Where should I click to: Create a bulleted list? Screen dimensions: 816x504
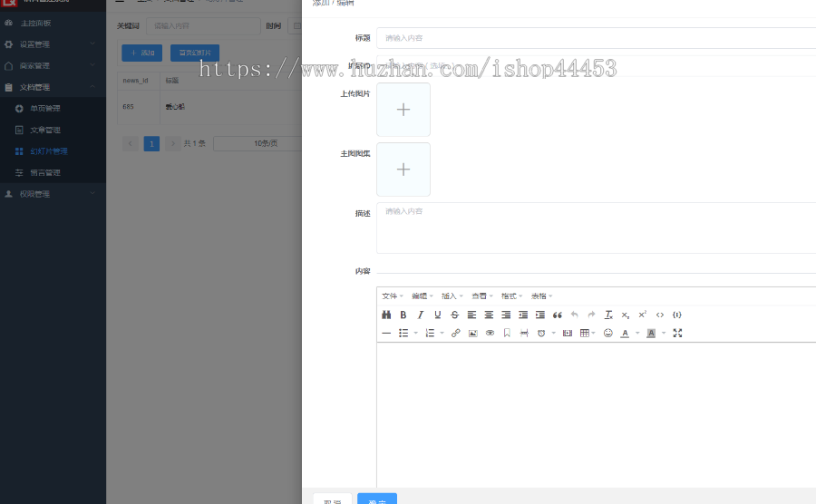pos(403,334)
